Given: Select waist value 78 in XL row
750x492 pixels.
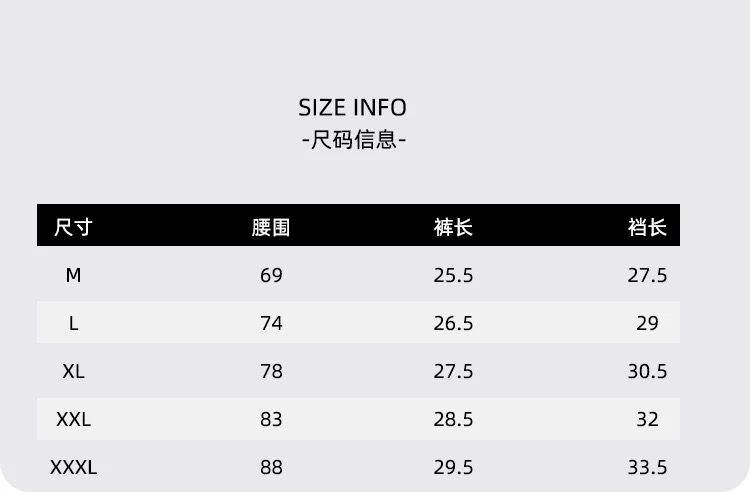Looking at the screenshot, I should click(x=271, y=371).
